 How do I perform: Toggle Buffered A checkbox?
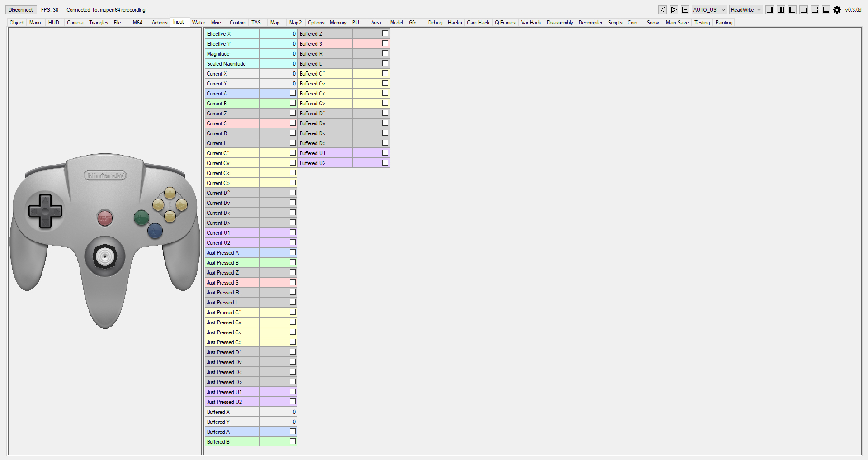point(292,432)
